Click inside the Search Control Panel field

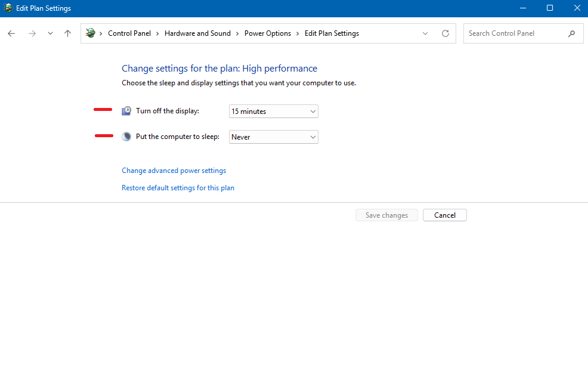(513, 33)
